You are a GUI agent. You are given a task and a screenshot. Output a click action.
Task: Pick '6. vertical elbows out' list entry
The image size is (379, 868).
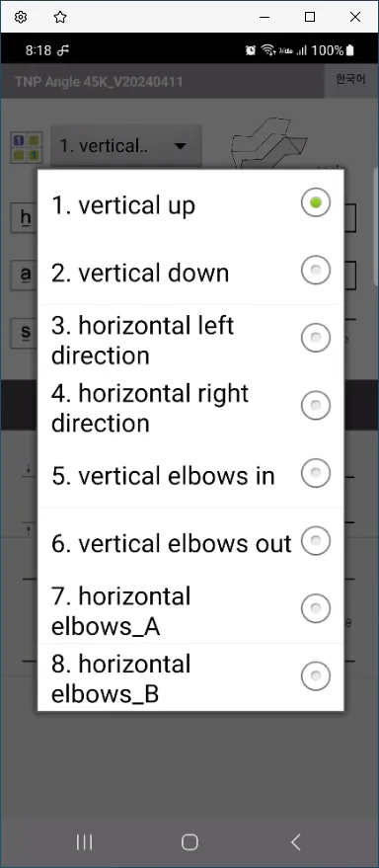[190, 542]
